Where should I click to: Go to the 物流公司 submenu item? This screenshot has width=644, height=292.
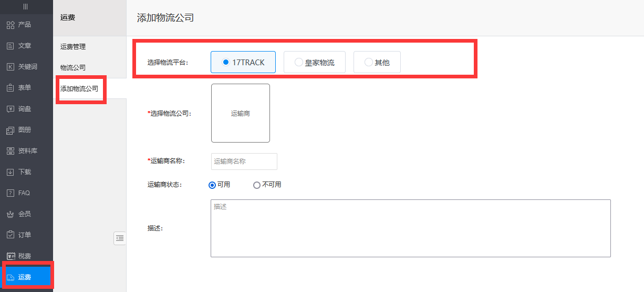(x=73, y=68)
